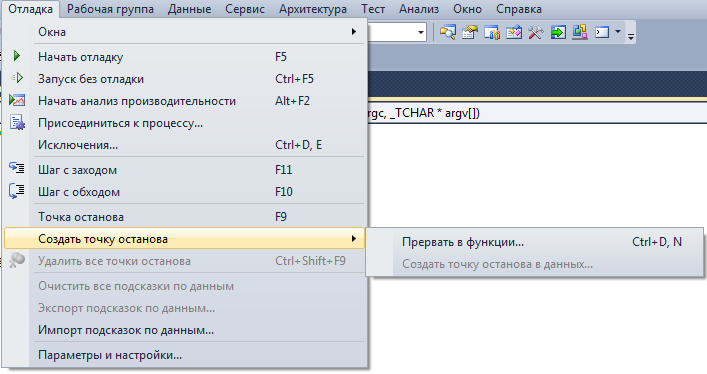
Task: Expand the Окна submenu arrow
Action: (x=354, y=32)
